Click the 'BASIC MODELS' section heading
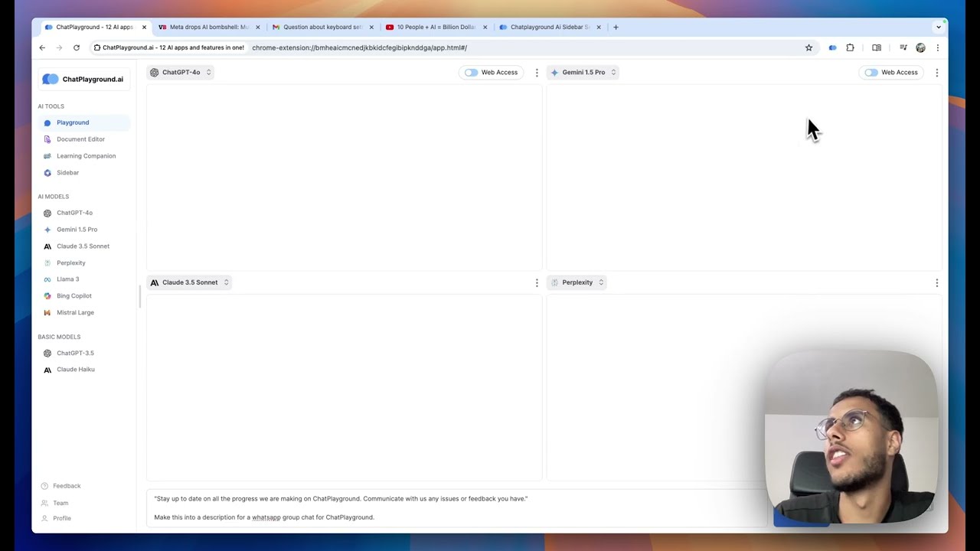 (x=59, y=337)
